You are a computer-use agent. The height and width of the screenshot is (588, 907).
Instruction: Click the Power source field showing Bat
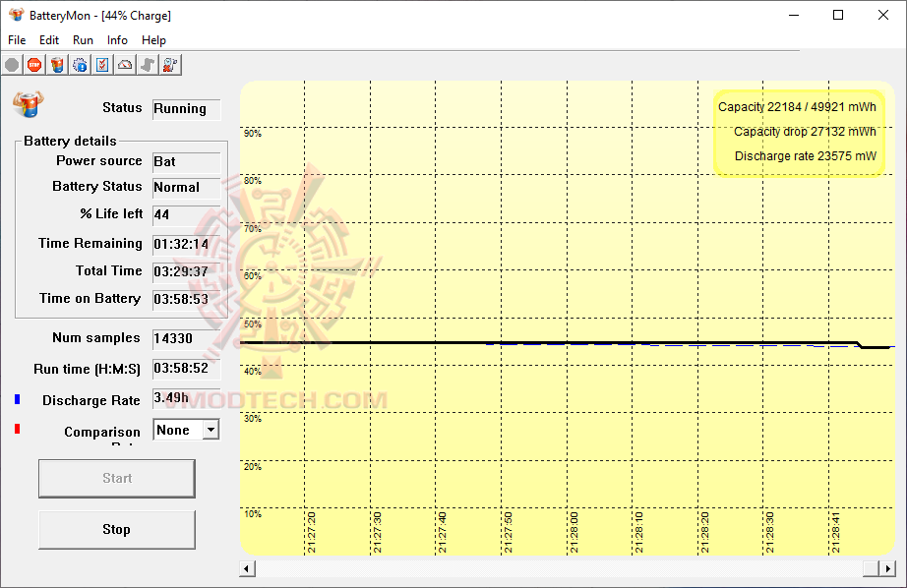pyautogui.click(x=186, y=162)
